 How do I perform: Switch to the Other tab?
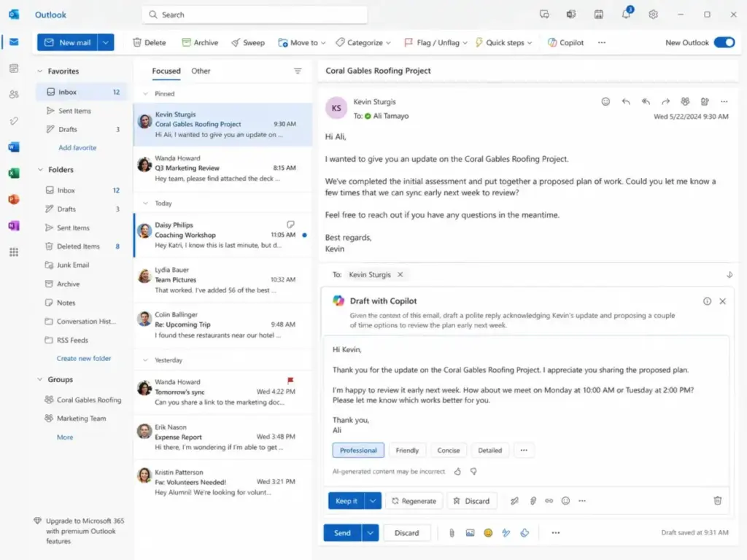201,71
